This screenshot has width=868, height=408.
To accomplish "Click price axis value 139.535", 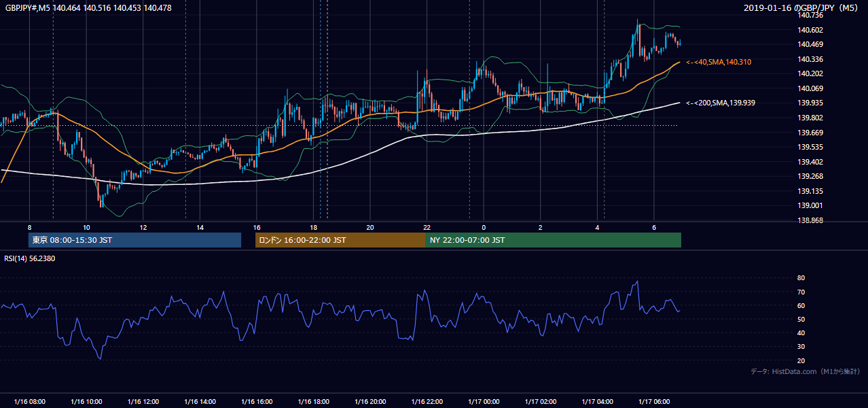I will pyautogui.click(x=811, y=147).
